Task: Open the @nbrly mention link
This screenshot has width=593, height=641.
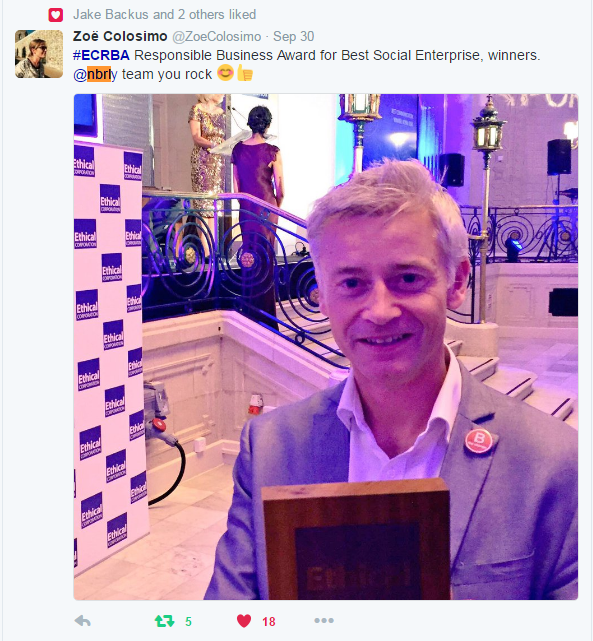Action: point(95,74)
